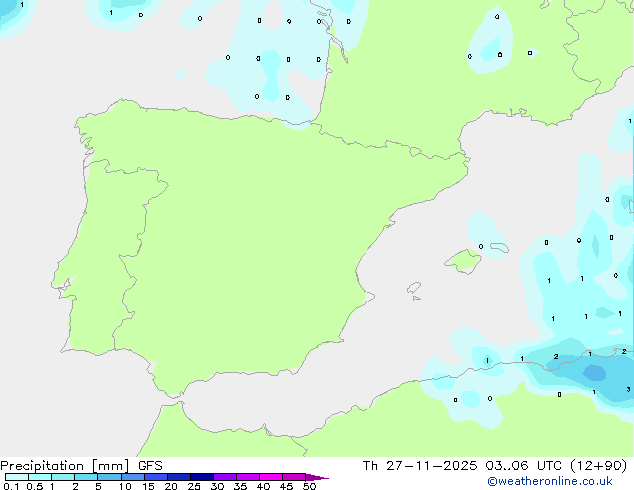Click the 'GFS' model label
The width and height of the screenshot is (634, 490).
(x=150, y=466)
